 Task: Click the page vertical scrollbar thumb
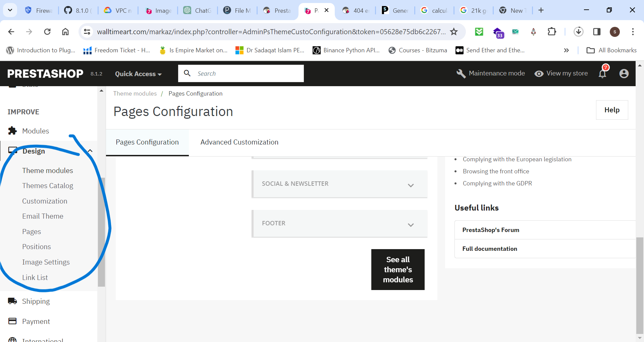click(x=640, y=285)
